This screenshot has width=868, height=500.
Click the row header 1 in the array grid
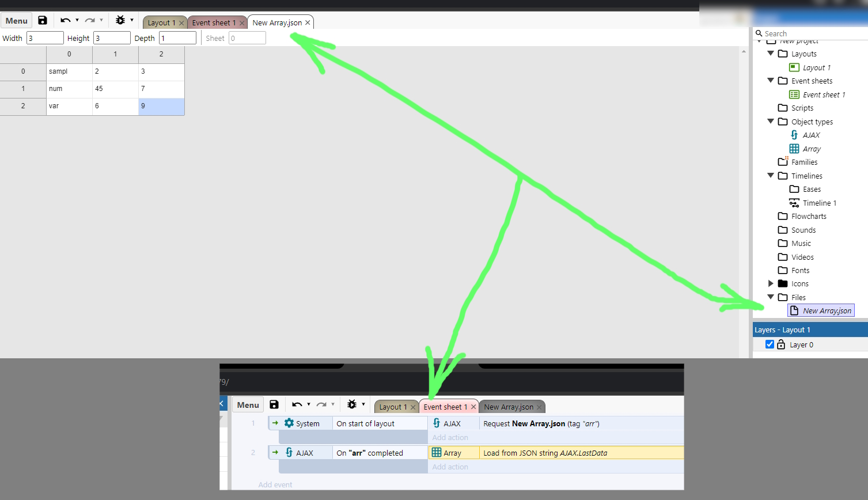[x=23, y=89]
